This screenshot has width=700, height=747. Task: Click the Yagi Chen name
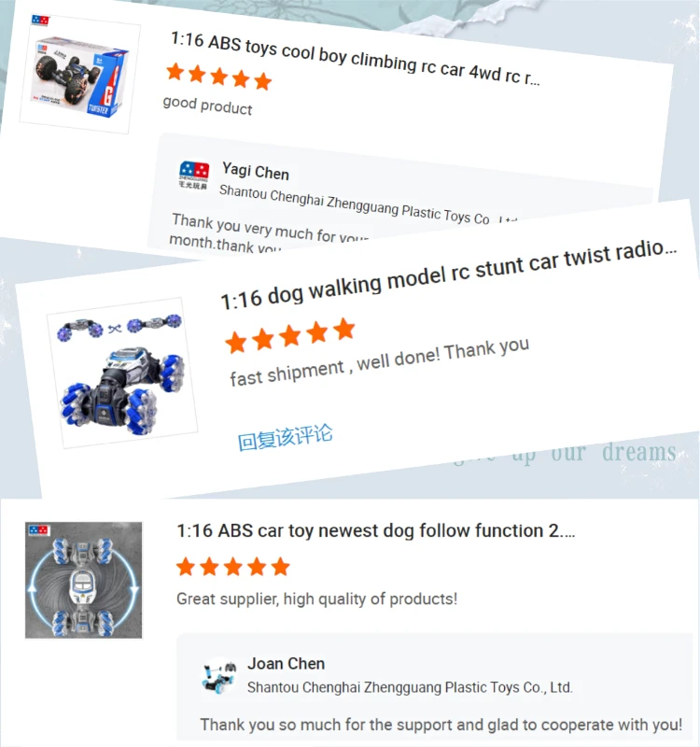[x=256, y=171]
